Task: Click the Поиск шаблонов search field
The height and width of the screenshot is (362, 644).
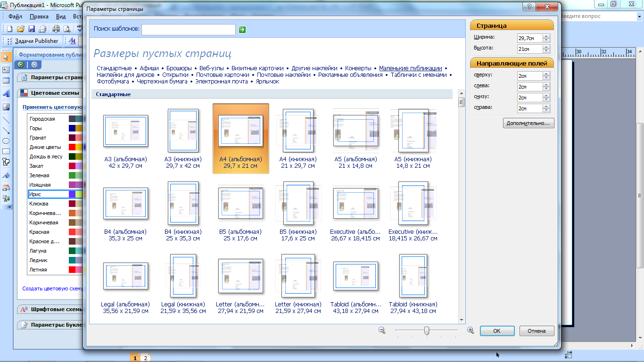Action: coord(189,29)
